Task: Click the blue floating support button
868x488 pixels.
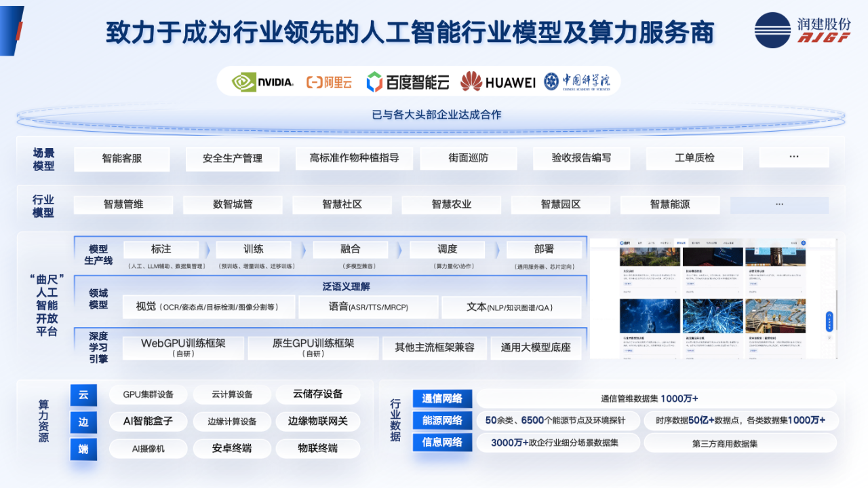Action: [829, 322]
